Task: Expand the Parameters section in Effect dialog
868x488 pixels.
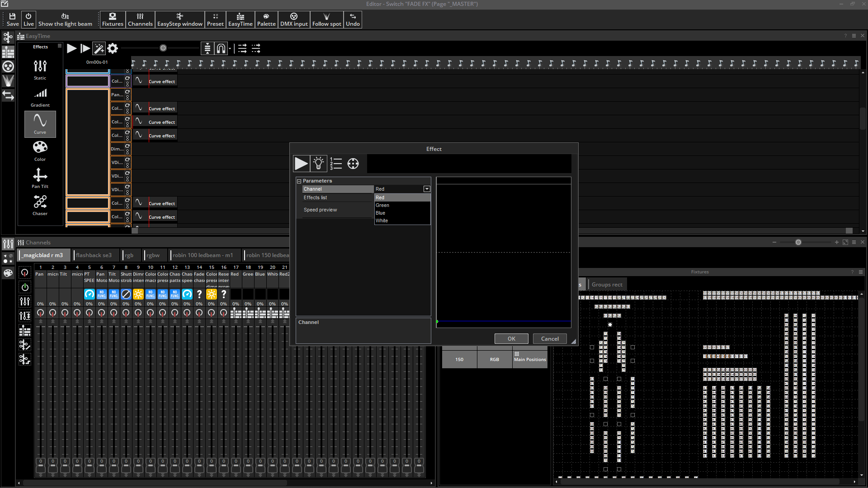Action: [299, 181]
